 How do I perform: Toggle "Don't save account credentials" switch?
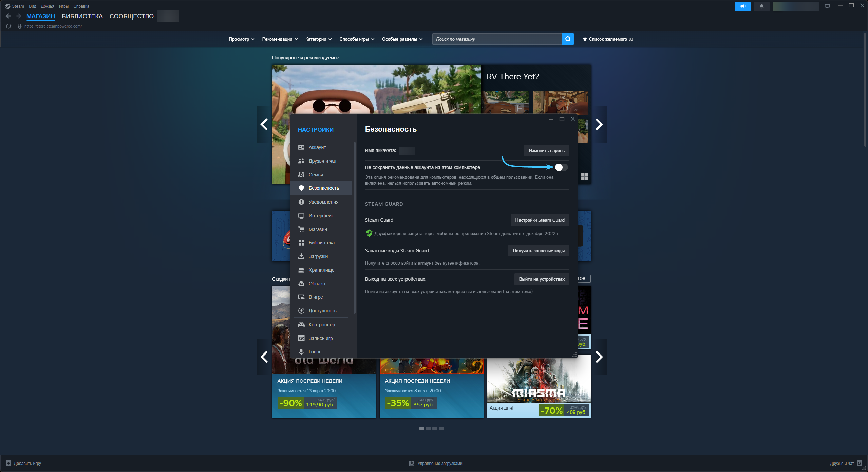click(561, 167)
